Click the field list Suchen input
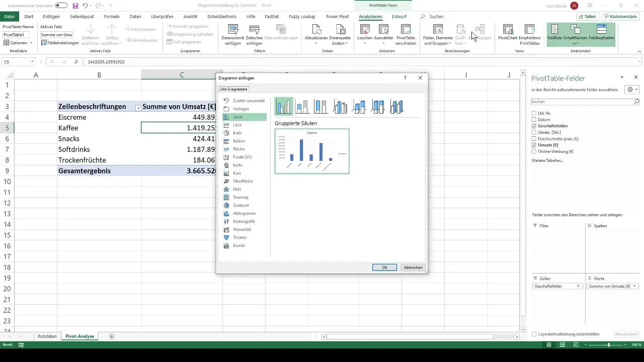The image size is (644, 362). [585, 102]
